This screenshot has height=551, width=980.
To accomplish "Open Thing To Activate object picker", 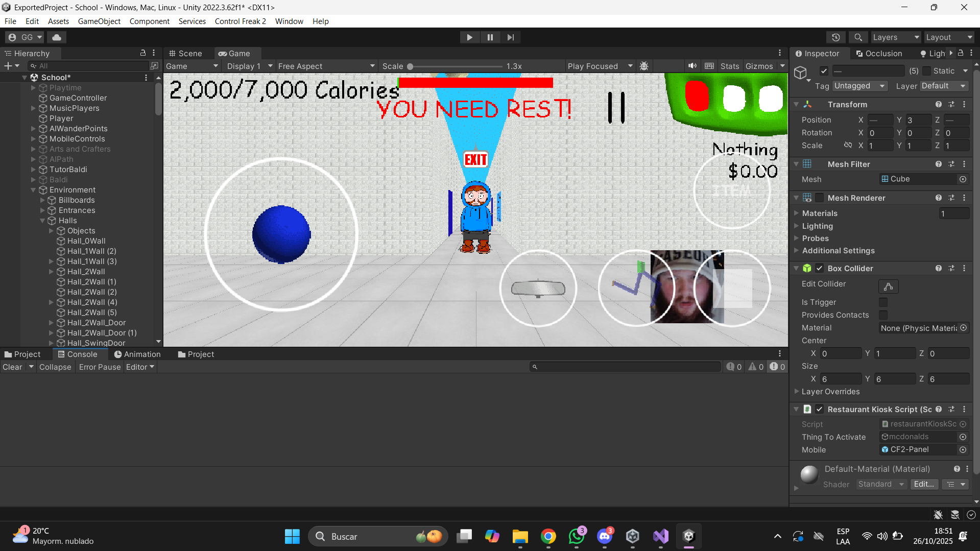I will click(x=963, y=437).
